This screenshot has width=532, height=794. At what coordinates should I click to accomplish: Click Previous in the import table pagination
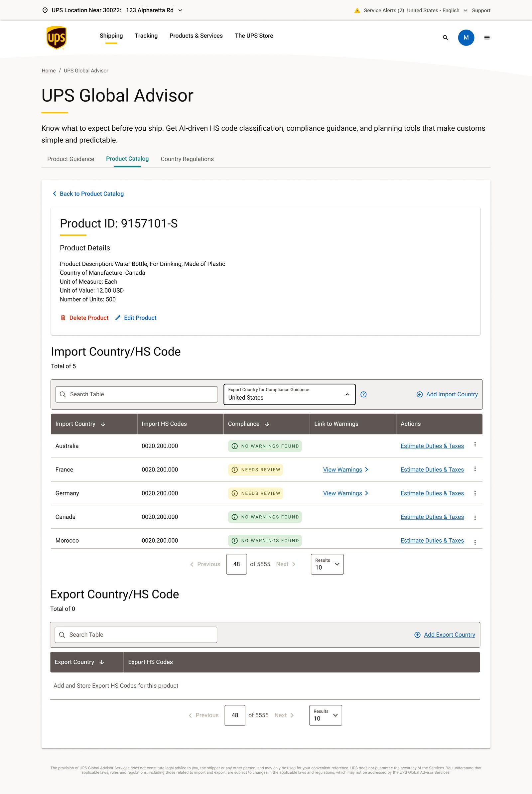point(205,564)
